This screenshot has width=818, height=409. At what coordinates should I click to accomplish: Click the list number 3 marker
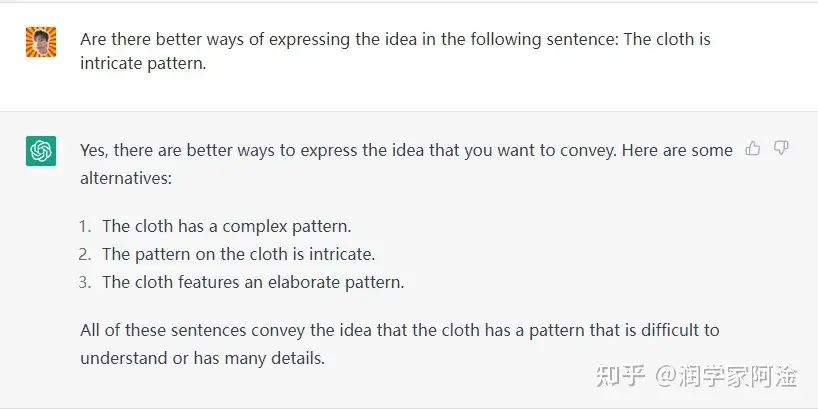coord(84,282)
